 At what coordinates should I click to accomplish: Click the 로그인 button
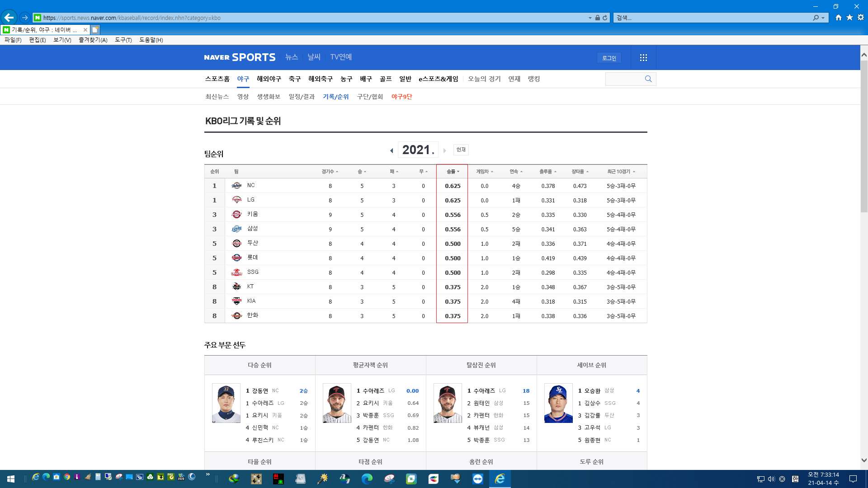pos(609,58)
